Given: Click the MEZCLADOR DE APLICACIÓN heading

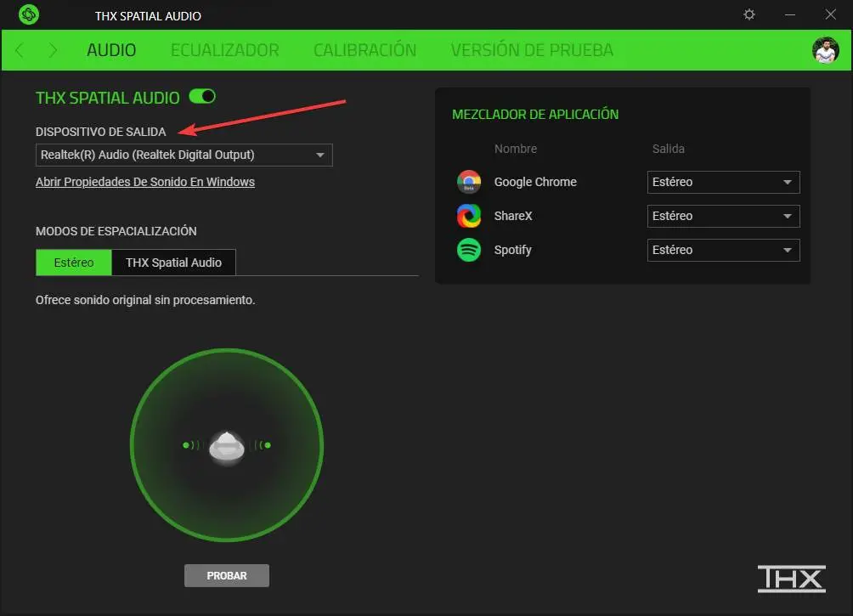Looking at the screenshot, I should (535, 114).
